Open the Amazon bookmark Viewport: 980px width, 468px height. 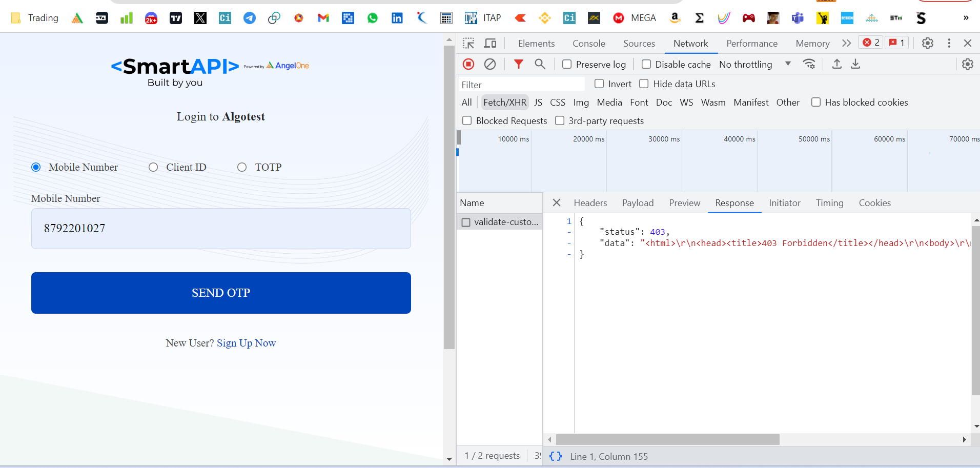[675, 18]
